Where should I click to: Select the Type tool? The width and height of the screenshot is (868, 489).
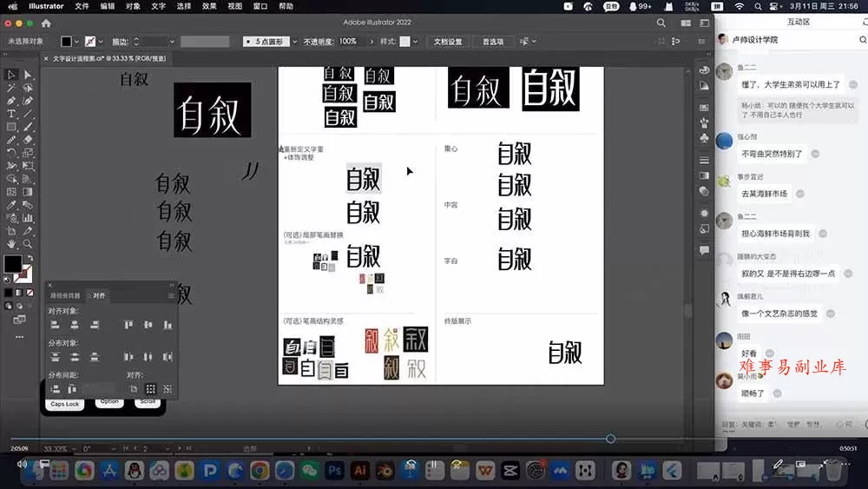11,114
